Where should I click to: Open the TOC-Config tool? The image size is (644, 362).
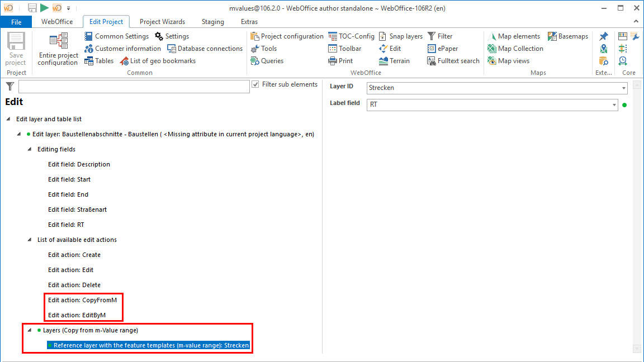[352, 36]
